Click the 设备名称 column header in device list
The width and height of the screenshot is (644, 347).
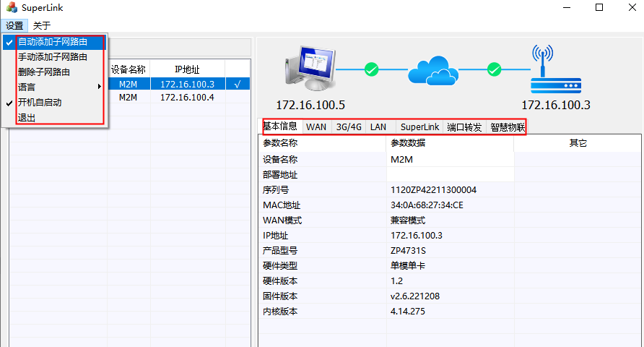(129, 69)
